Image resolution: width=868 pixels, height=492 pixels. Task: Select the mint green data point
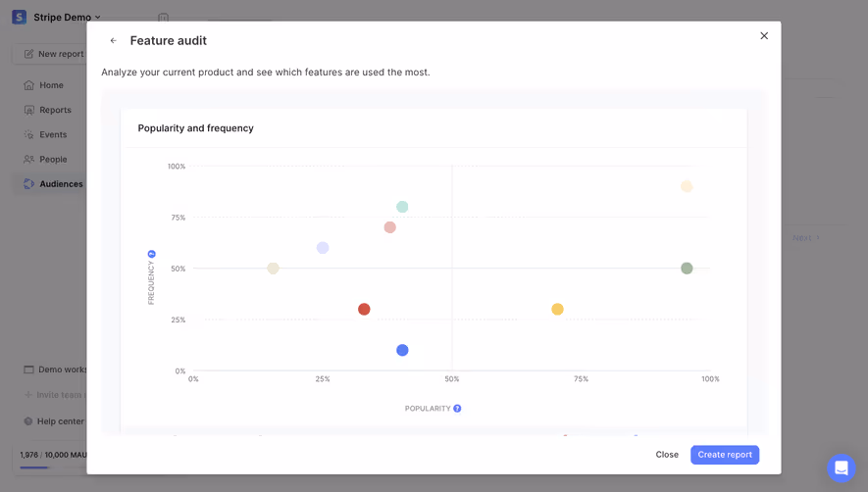pyautogui.click(x=402, y=207)
